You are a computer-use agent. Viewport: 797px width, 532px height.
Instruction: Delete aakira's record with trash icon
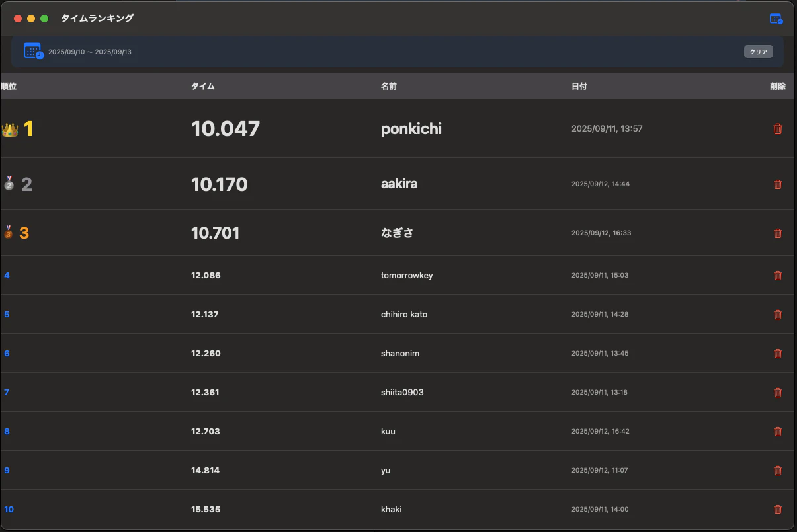tap(778, 184)
